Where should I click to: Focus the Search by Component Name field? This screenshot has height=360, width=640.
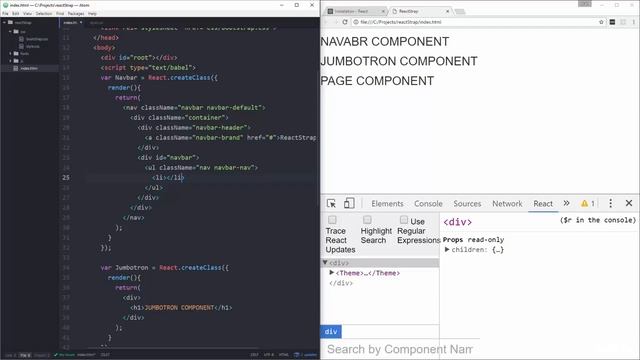[x=400, y=349]
